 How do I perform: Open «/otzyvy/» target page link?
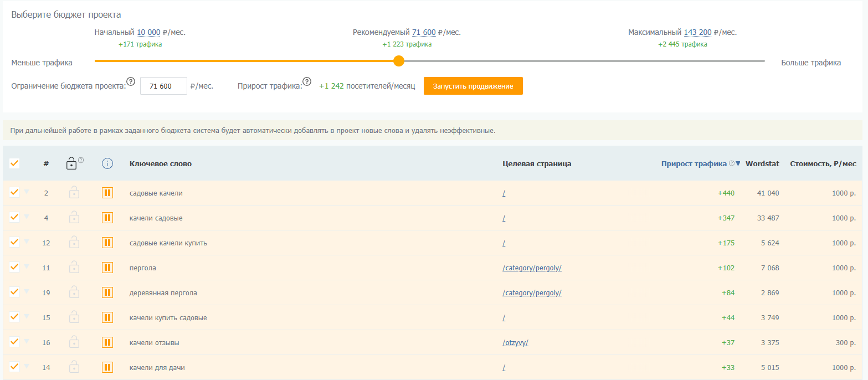[515, 342]
